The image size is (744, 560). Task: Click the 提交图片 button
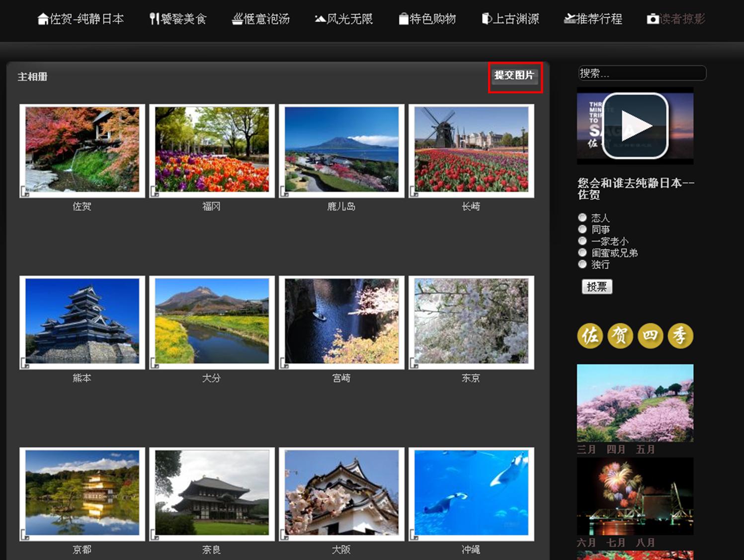pos(514,76)
